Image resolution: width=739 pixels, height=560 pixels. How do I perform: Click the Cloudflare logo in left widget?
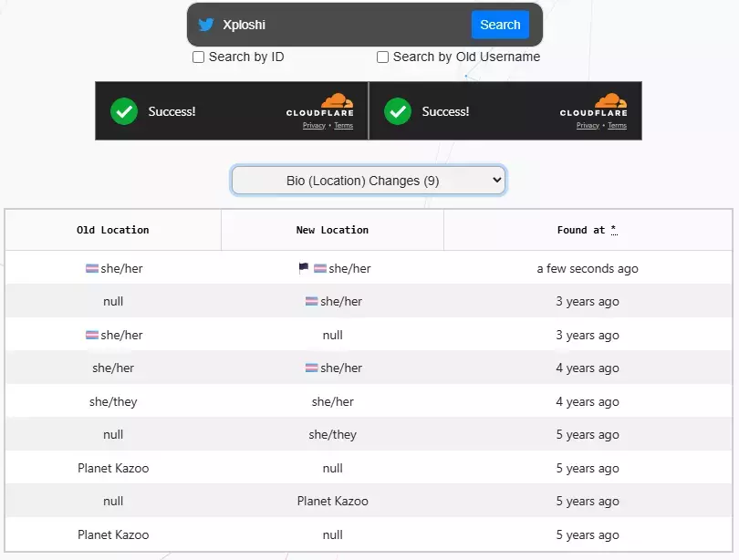click(x=320, y=105)
